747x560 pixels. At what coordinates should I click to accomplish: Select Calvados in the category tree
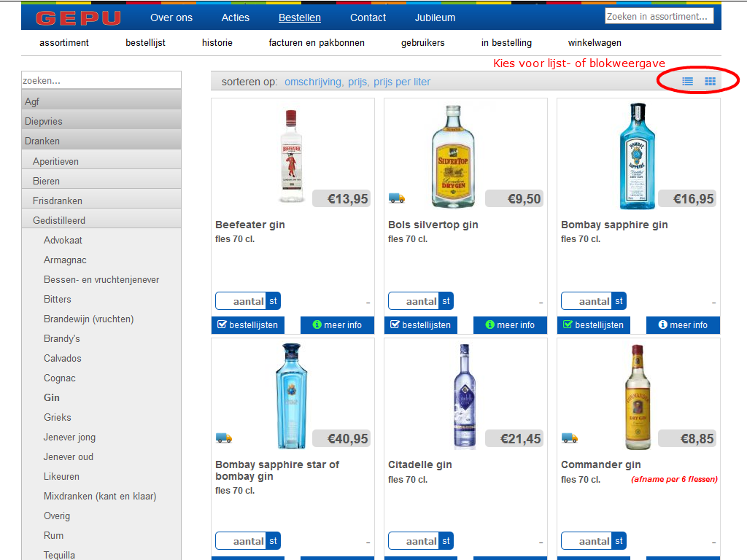(63, 358)
